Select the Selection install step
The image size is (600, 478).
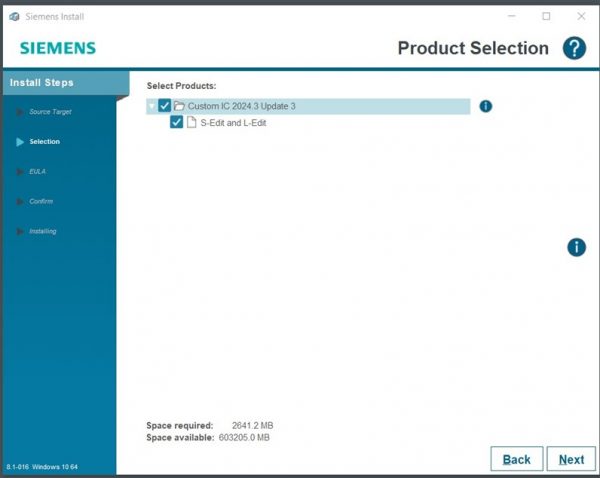pos(44,142)
